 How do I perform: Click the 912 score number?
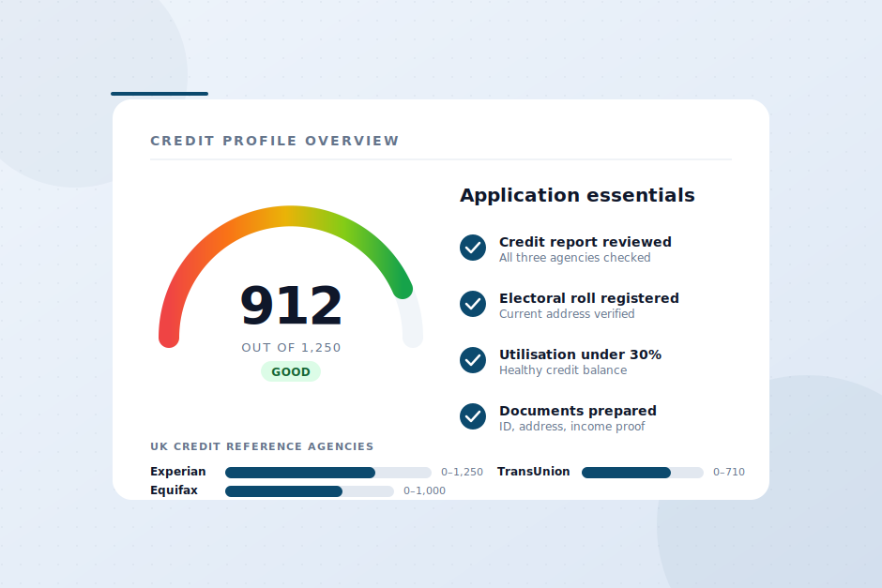coord(291,305)
